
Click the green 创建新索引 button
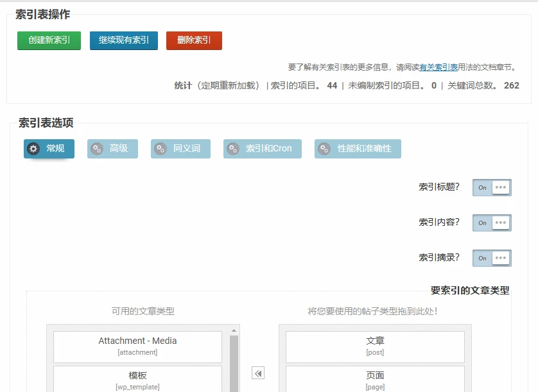49,40
